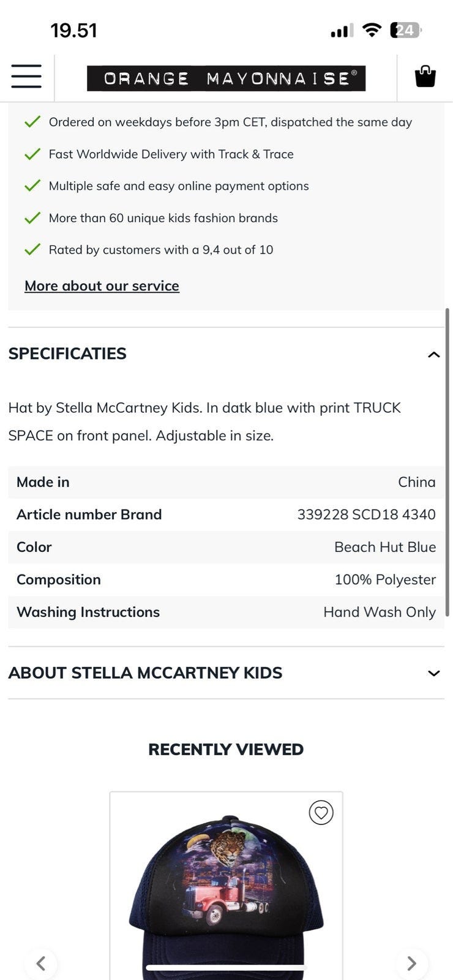This screenshot has height=980, width=453.
Task: Tap the 9,4 customer rating checkmark
Action: coord(32,249)
